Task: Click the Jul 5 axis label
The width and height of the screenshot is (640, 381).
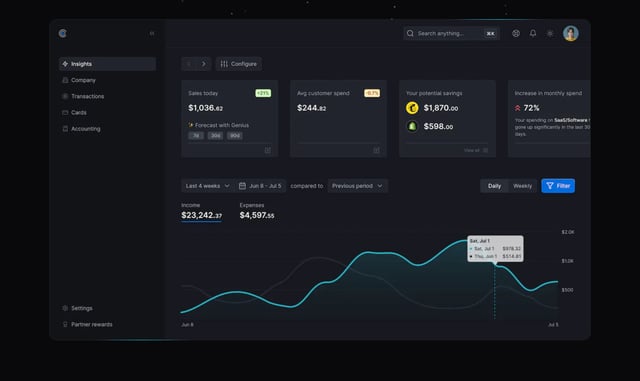Action: 553,325
